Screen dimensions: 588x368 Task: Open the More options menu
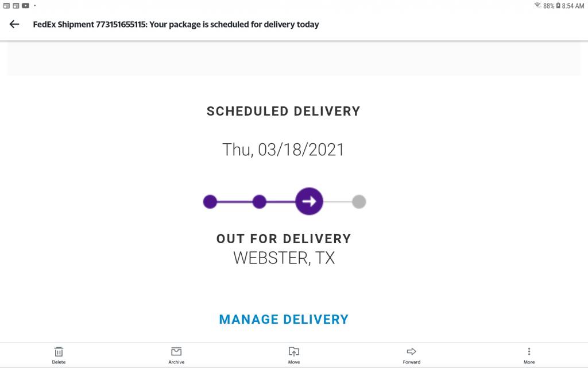point(529,355)
